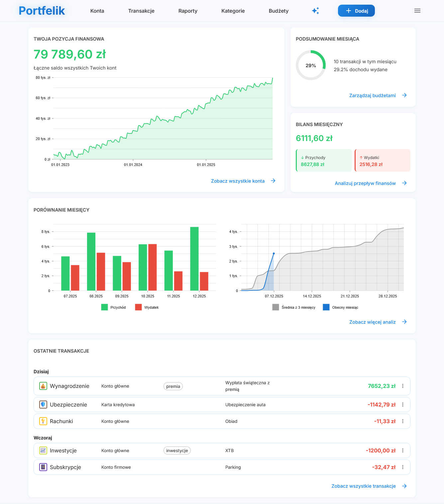
Task: Click the 29% budget progress ring
Action: pyautogui.click(x=311, y=65)
